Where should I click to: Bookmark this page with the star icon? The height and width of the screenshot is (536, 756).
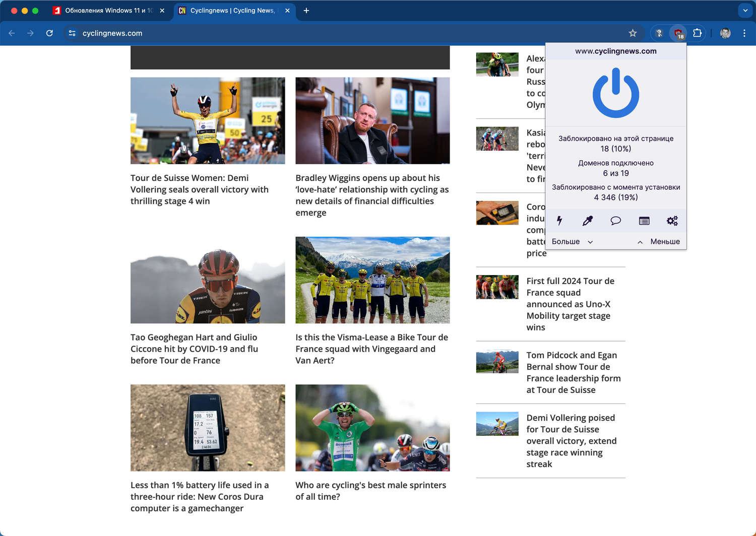pyautogui.click(x=633, y=33)
